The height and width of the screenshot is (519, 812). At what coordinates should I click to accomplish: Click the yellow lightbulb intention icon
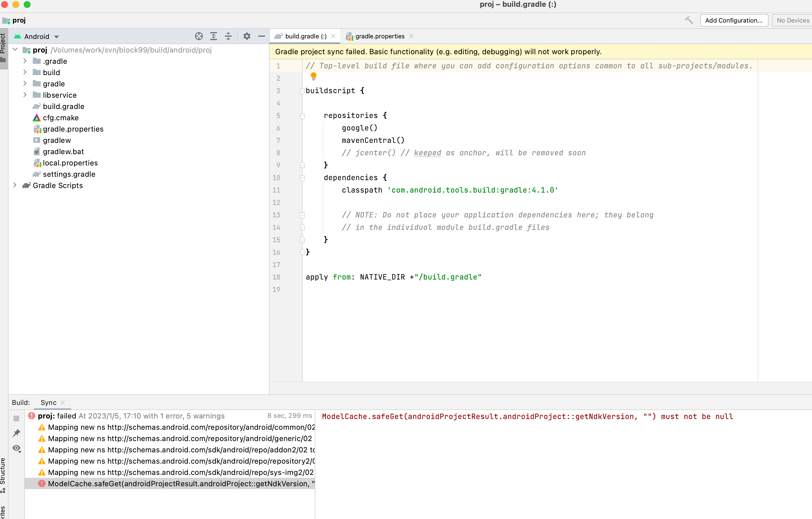(313, 76)
